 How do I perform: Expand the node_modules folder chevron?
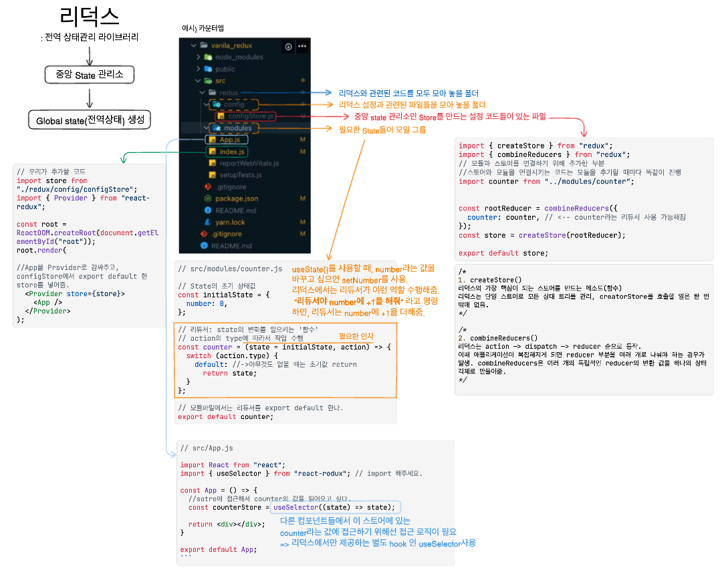tap(199, 57)
